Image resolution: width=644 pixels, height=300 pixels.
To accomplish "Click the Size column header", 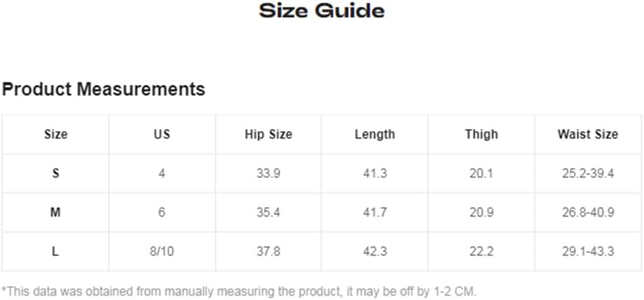I will pyautogui.click(x=55, y=134).
